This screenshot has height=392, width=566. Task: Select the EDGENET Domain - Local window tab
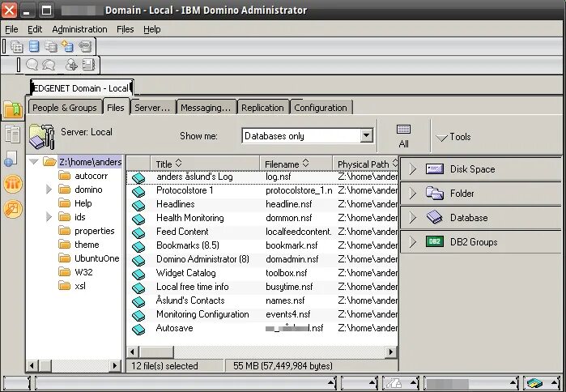tap(82, 88)
